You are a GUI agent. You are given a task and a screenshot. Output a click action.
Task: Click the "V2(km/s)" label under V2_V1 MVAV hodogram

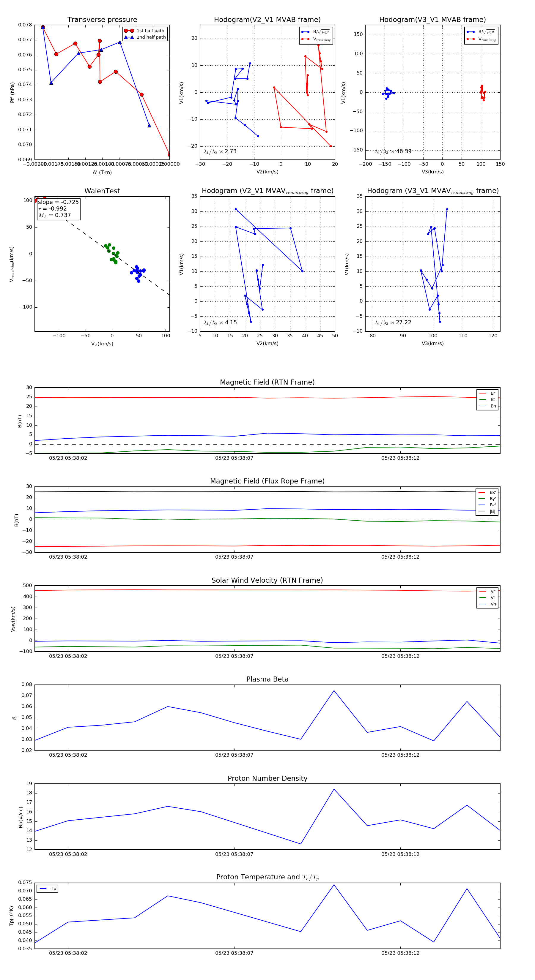[x=267, y=344]
